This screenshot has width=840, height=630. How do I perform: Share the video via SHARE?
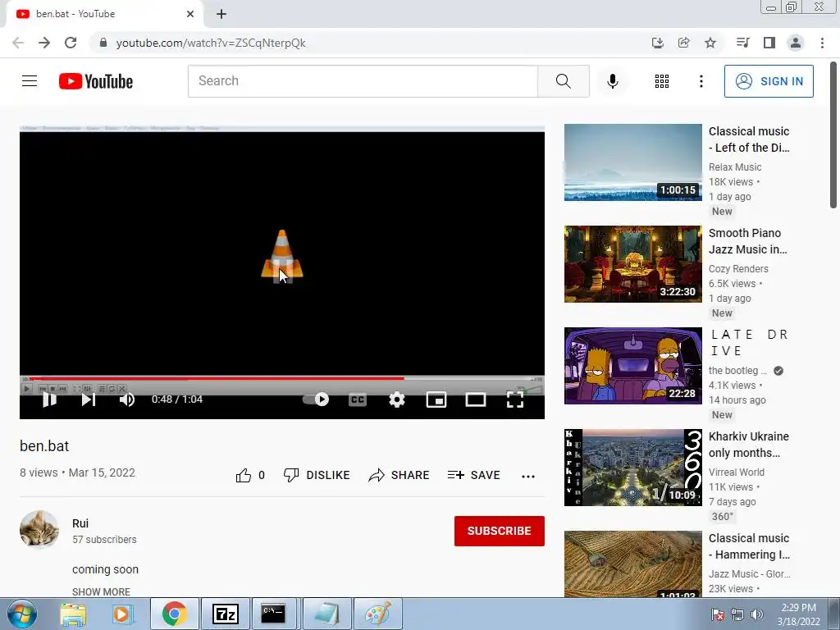[399, 475]
